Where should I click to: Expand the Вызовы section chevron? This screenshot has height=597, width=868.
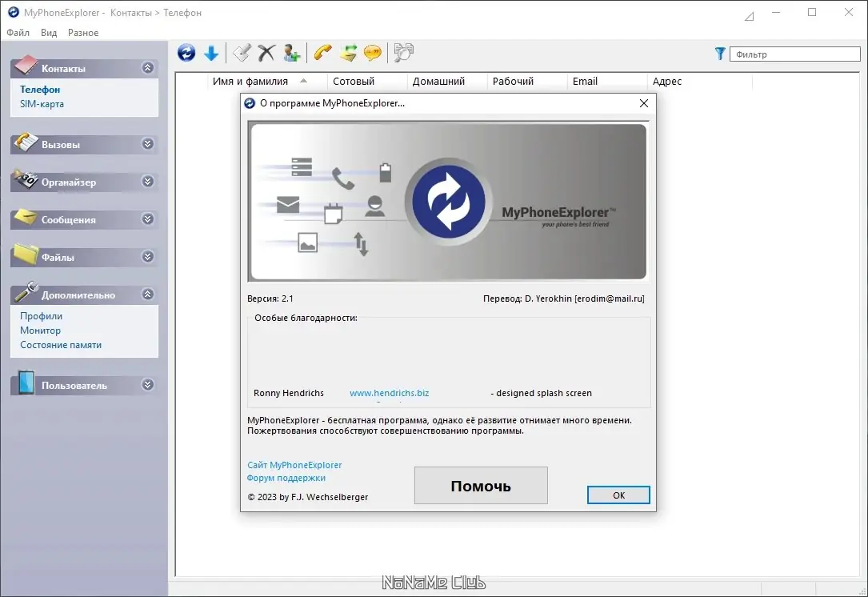pos(148,144)
